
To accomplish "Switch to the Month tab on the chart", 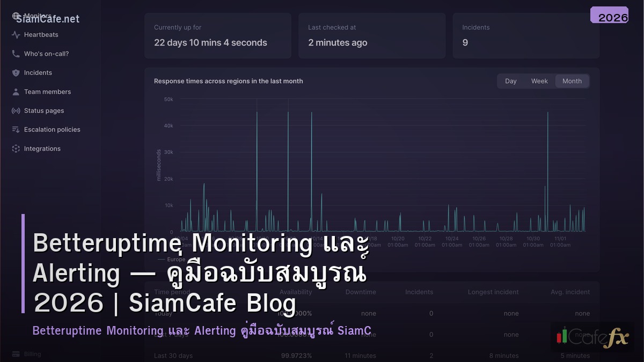I will pyautogui.click(x=572, y=81).
